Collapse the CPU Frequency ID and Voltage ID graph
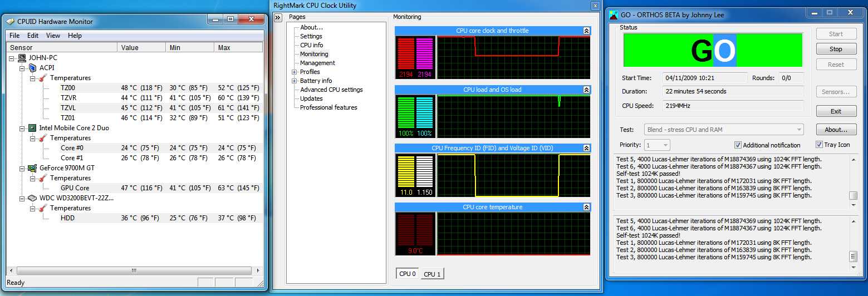868x296 pixels. point(586,148)
